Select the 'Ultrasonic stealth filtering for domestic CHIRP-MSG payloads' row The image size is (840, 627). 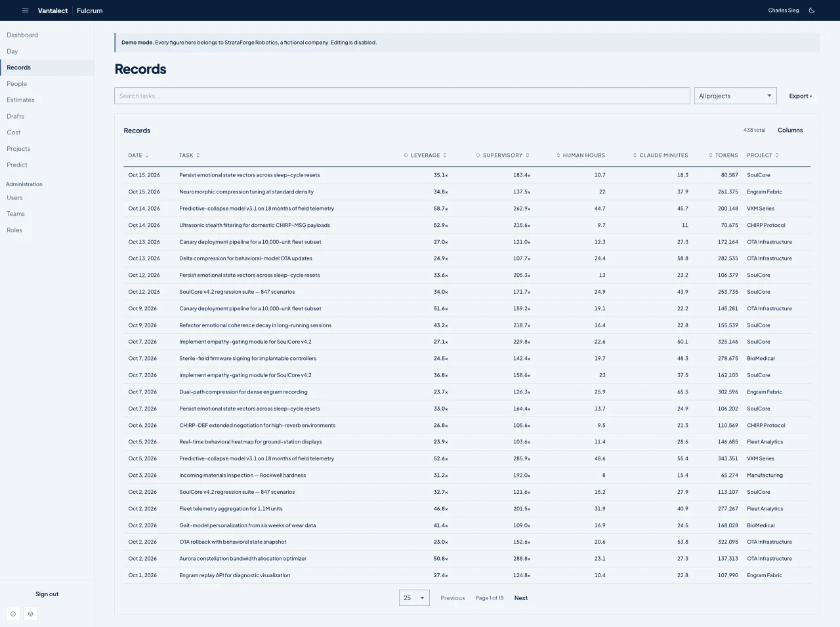tap(467, 225)
